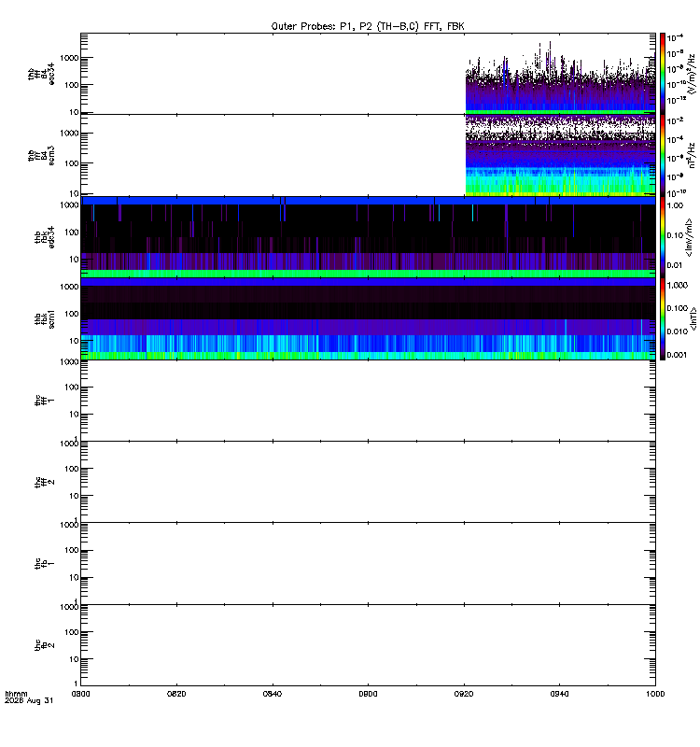The width and height of the screenshot is (700, 747).
Task: Click the thb fff 64 edc34 panel label
Action: 41,75
